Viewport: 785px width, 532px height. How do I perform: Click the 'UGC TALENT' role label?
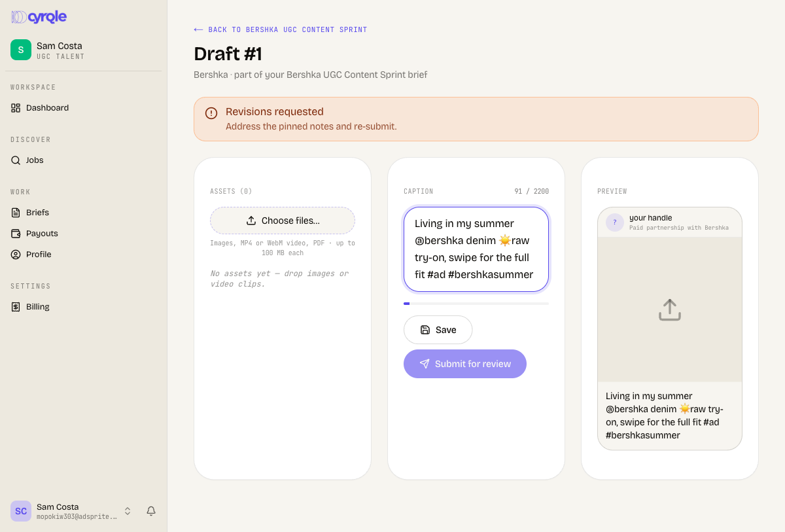(x=61, y=57)
